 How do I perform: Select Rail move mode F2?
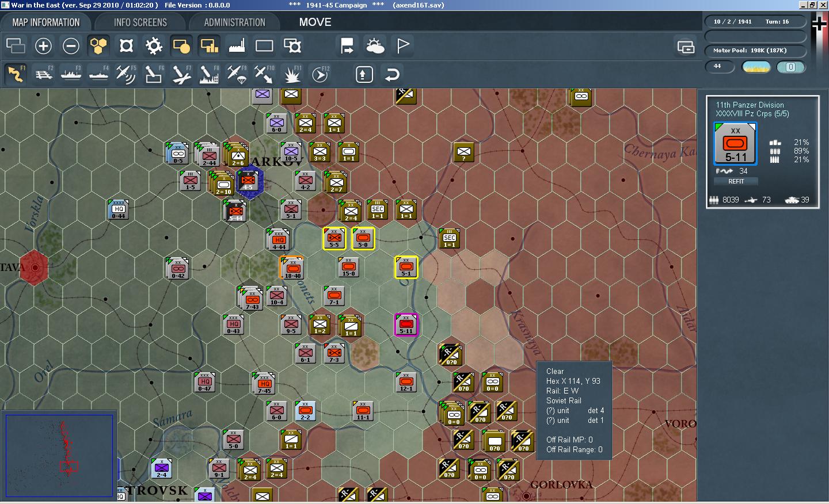(x=43, y=74)
